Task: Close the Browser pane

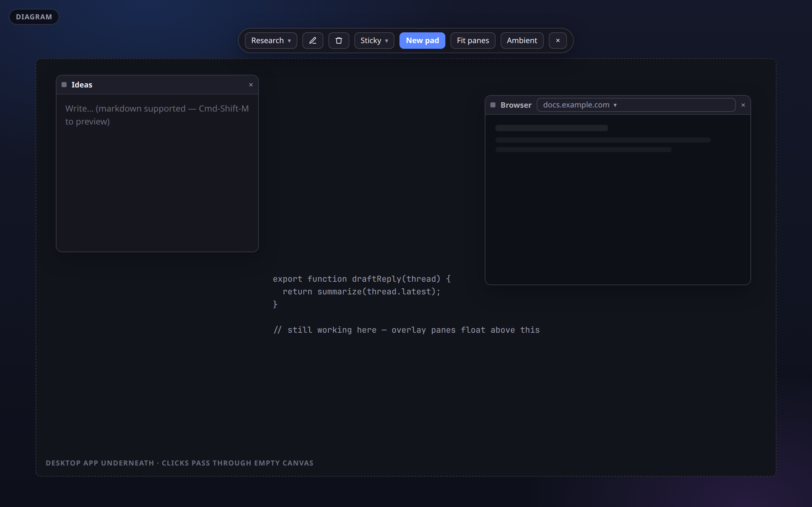Action: coord(743,105)
